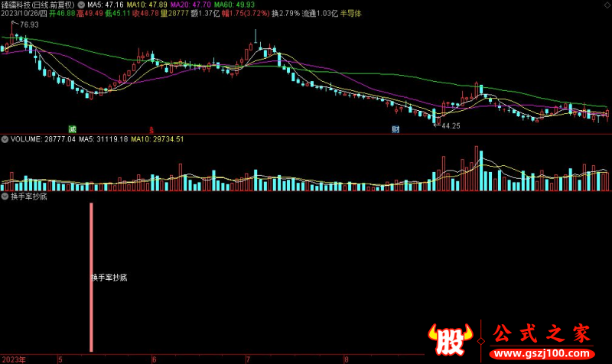This screenshot has height=364, width=612.
Task: Click the 开46.88 open price value
Action: 62,14
